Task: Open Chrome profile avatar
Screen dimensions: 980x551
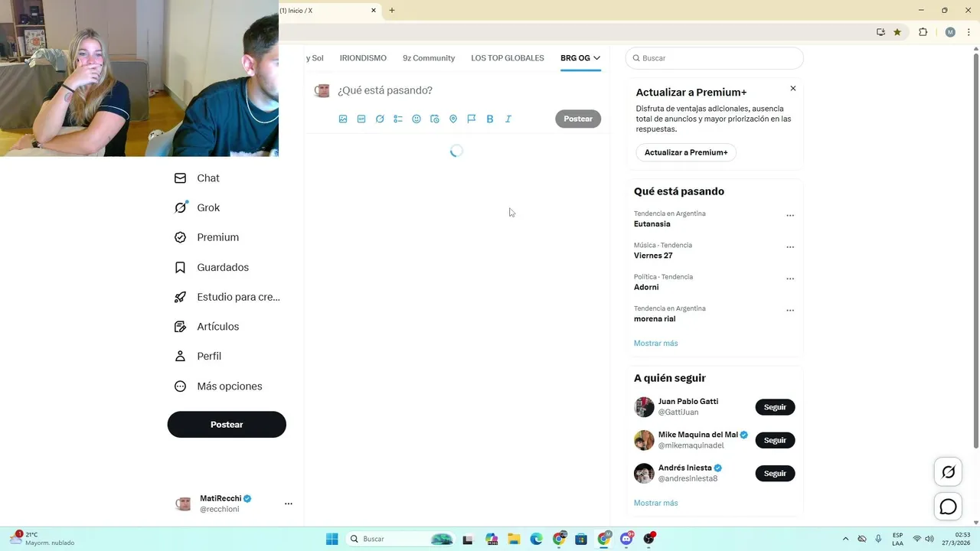Action: (950, 32)
